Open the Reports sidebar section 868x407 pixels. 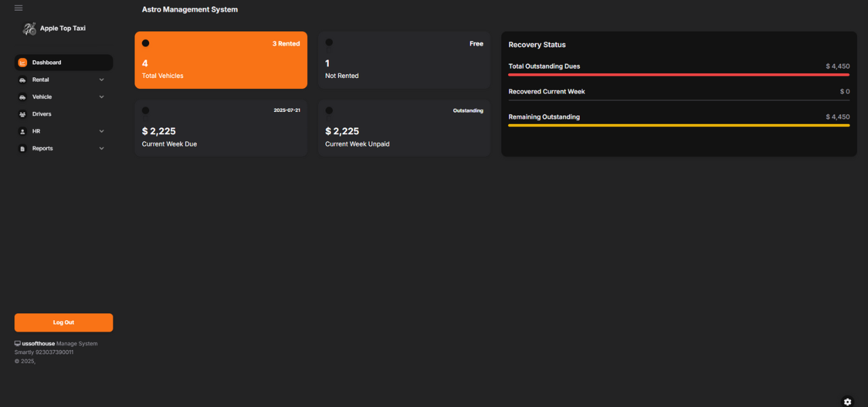[x=64, y=149]
